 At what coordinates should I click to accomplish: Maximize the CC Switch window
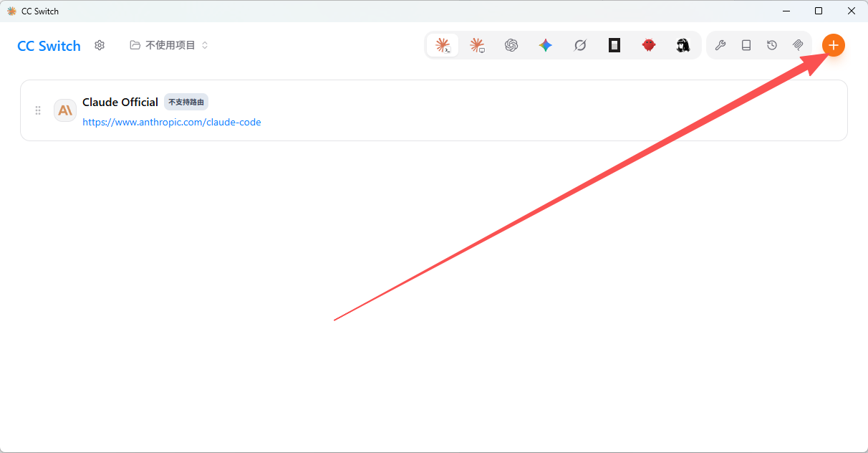coord(819,11)
